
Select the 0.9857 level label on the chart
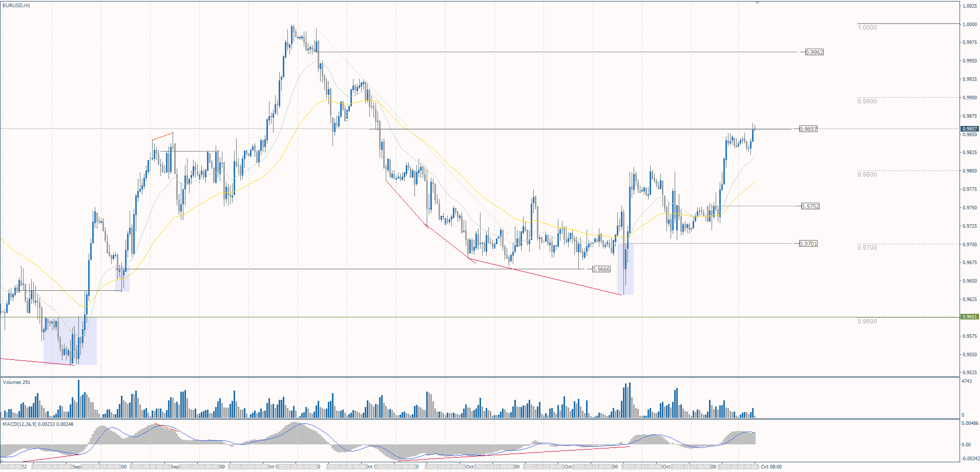808,129
